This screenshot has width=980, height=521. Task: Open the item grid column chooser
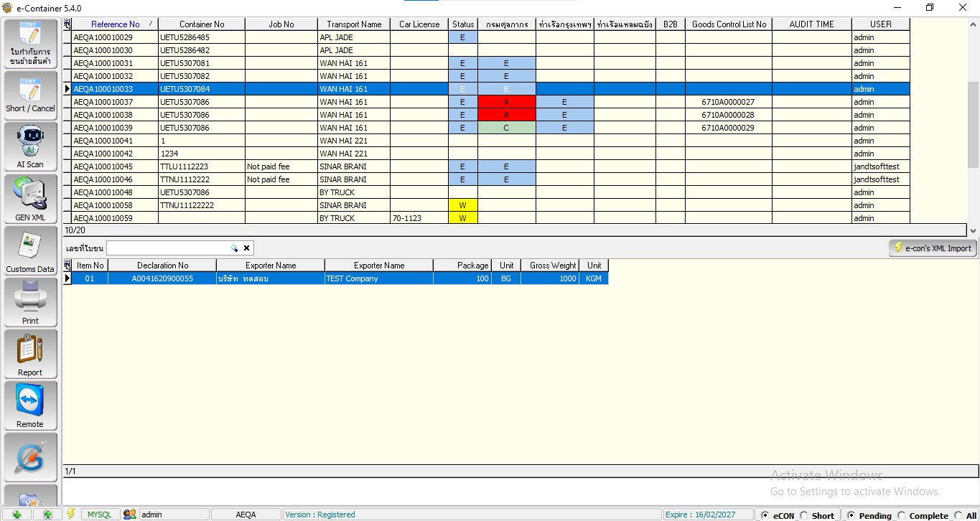pos(67,266)
